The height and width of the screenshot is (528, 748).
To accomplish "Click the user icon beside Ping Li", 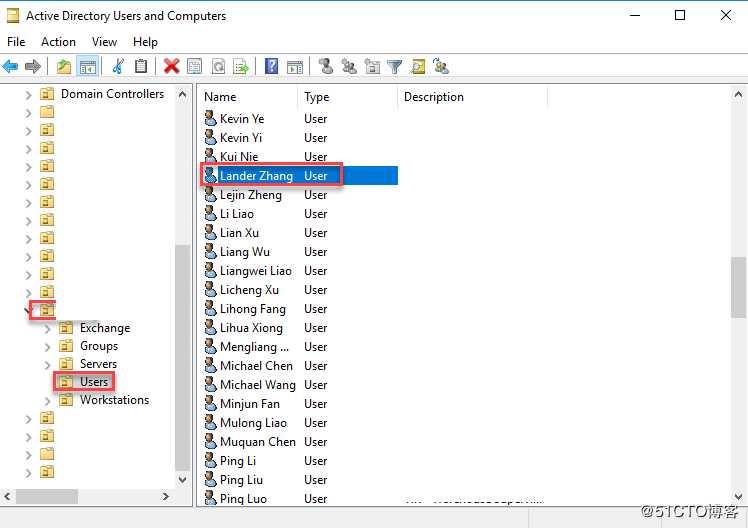I will (x=210, y=461).
